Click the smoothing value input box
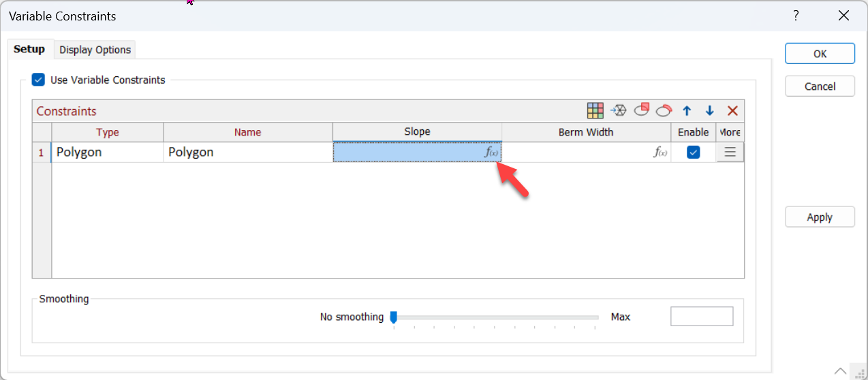 tap(702, 317)
